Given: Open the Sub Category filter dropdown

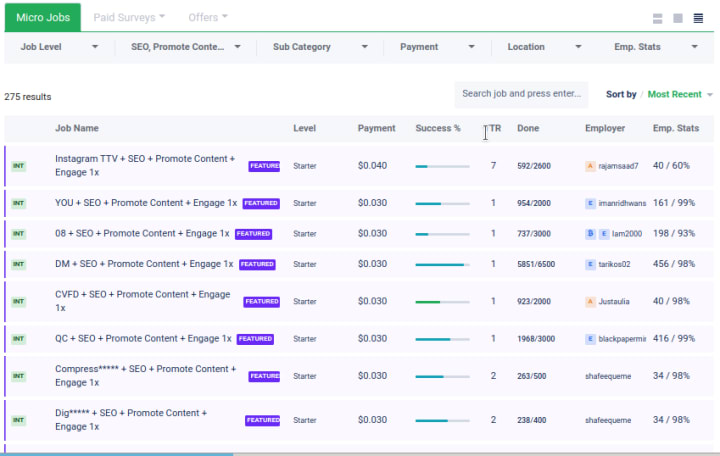Looking at the screenshot, I should [x=313, y=47].
